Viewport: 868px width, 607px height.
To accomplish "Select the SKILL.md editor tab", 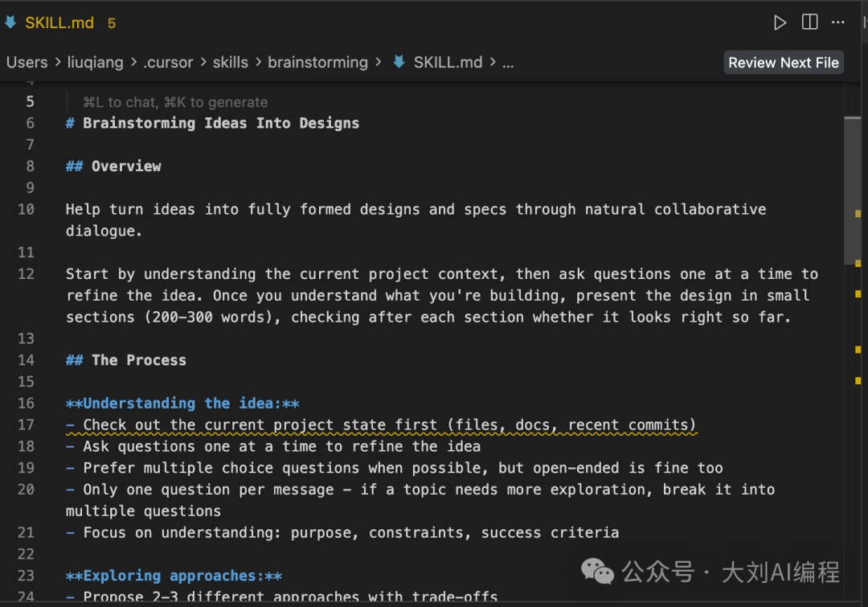I will point(59,23).
